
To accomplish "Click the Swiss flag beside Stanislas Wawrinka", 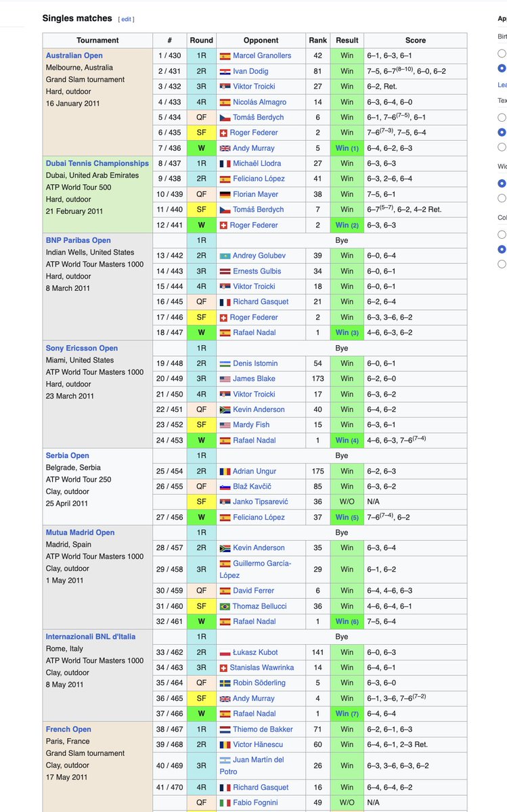I will point(223,668).
